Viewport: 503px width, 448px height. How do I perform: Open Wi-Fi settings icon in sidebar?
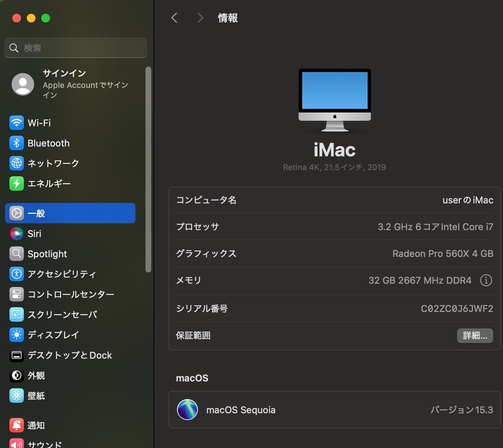coord(17,123)
